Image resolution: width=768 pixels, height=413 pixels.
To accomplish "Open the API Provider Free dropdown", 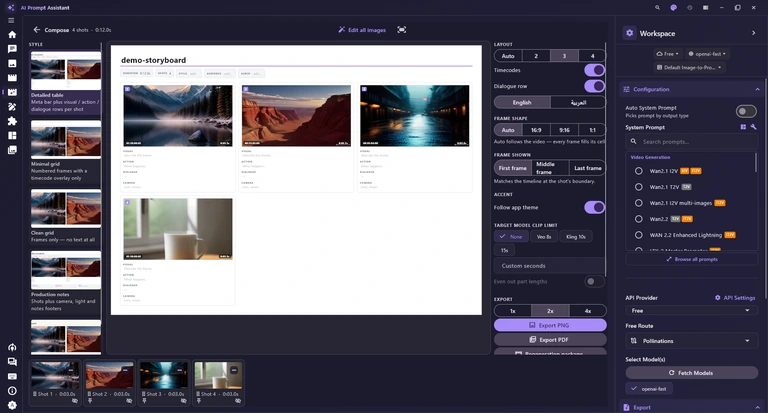I will point(691,311).
